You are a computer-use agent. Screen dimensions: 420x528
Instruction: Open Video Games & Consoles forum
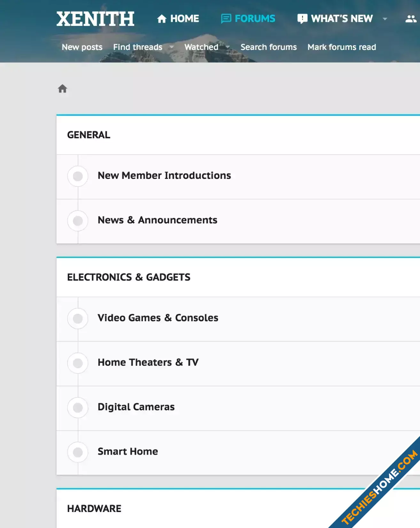click(158, 318)
